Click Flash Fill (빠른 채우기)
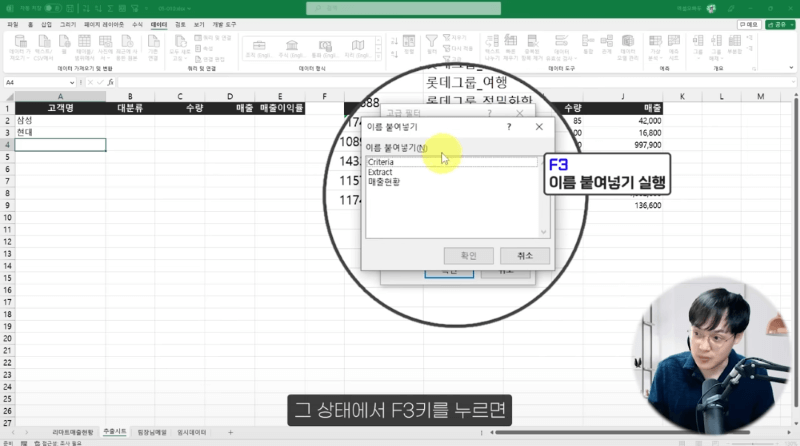The width and height of the screenshot is (800, 446). pyautogui.click(x=511, y=47)
